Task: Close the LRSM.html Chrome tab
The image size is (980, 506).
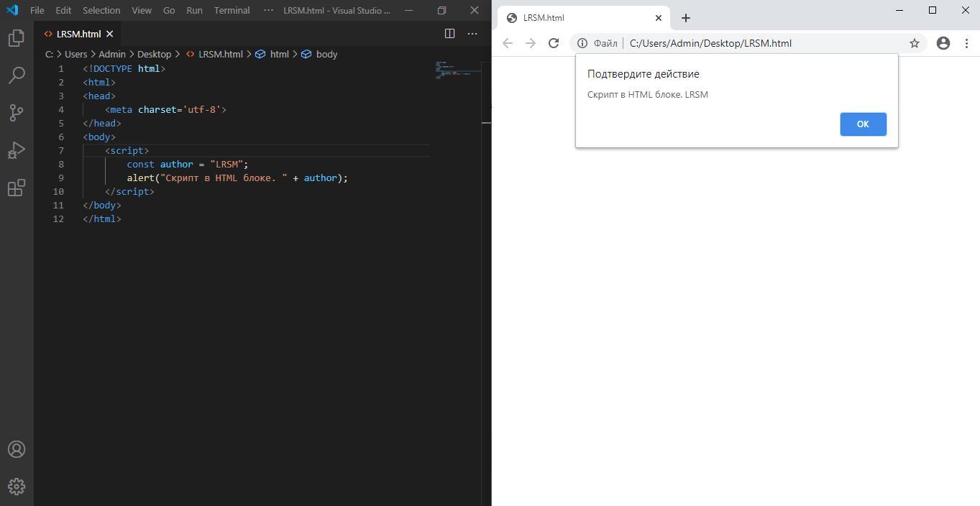Action: point(658,18)
